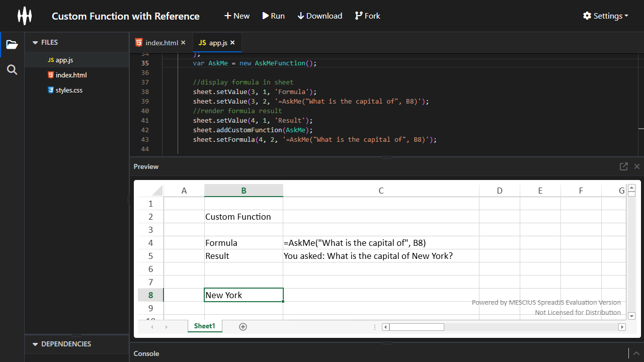Click the JS icon next to app.js
This screenshot has height=362, width=644.
tap(51, 59)
